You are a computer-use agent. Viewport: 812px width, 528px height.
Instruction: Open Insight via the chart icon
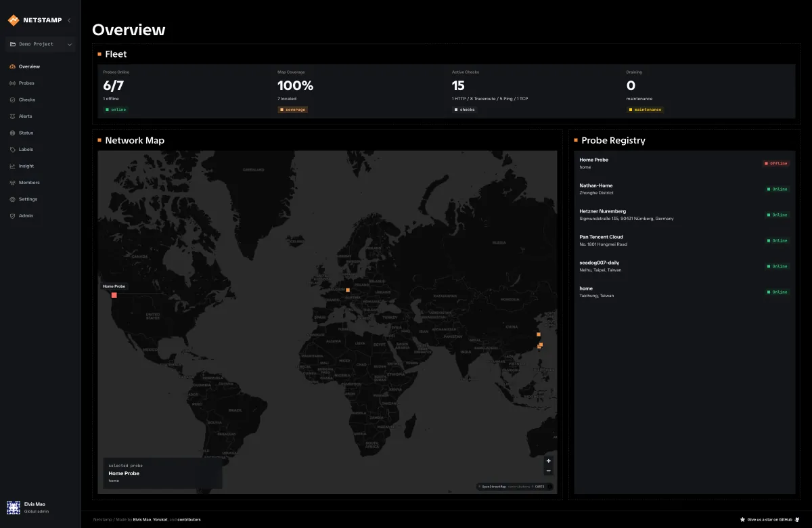(x=12, y=166)
